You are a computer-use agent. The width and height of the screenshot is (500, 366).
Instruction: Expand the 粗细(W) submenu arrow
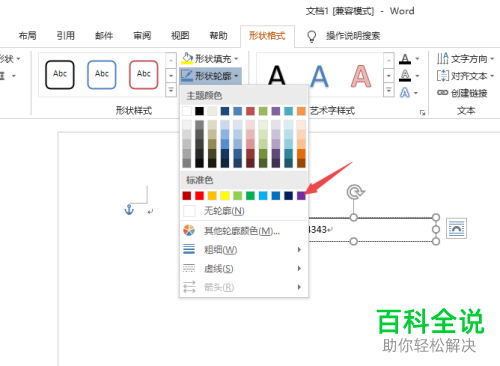299,249
